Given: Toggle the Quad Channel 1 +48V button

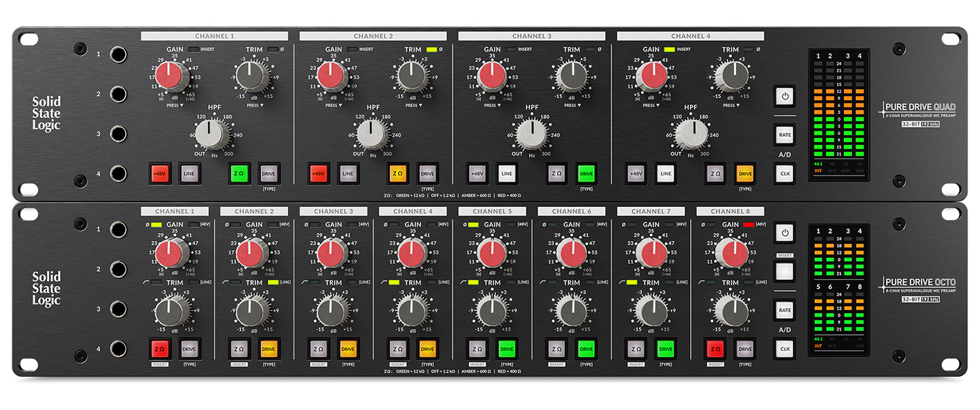Looking at the screenshot, I should coord(159,174).
